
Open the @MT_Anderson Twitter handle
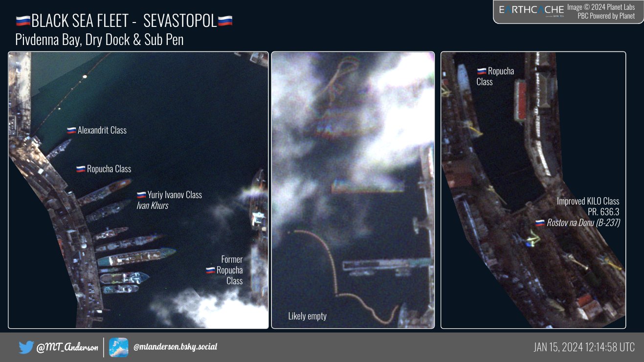pyautogui.click(x=67, y=348)
